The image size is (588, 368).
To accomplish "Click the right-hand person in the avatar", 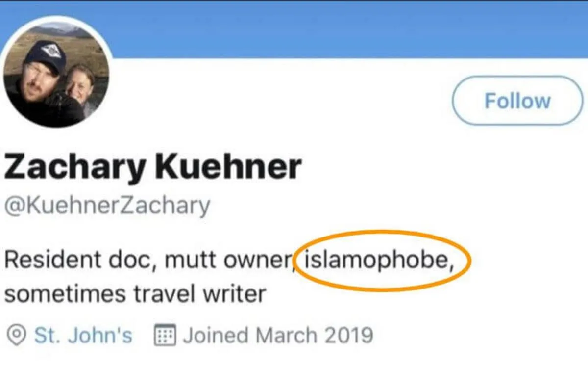I will point(80,87).
